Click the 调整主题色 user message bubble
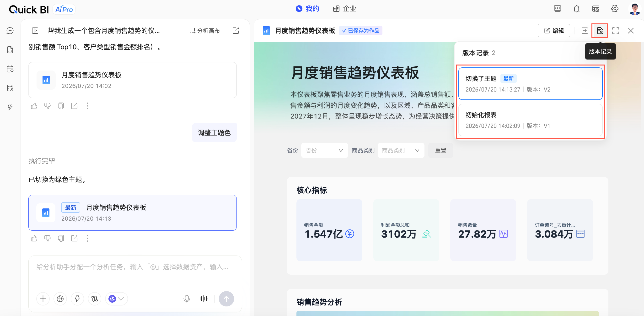The width and height of the screenshot is (644, 316). (x=214, y=133)
